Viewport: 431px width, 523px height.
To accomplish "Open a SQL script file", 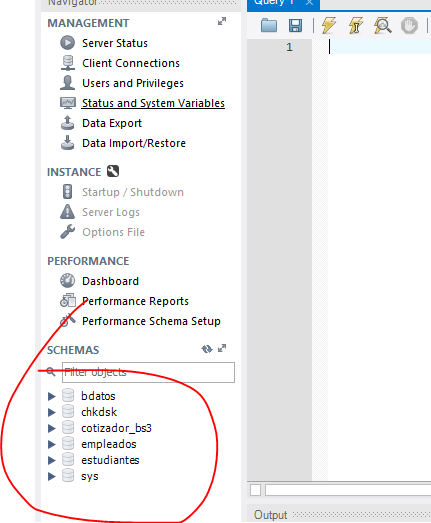I will (269, 25).
